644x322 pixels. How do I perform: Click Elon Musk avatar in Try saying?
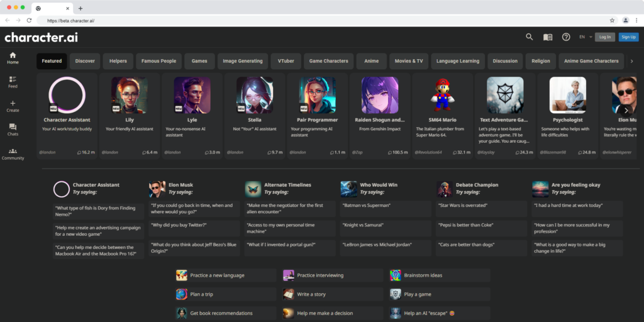pos(157,189)
